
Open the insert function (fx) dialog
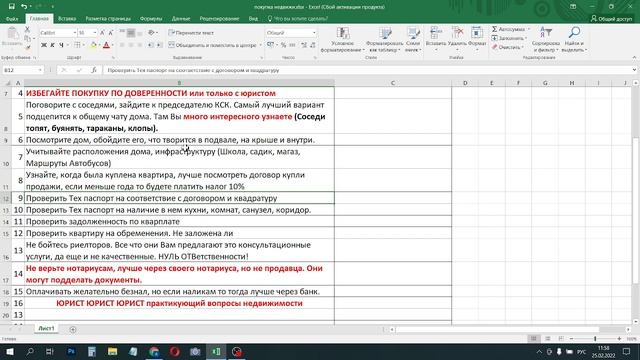[x=93, y=70]
